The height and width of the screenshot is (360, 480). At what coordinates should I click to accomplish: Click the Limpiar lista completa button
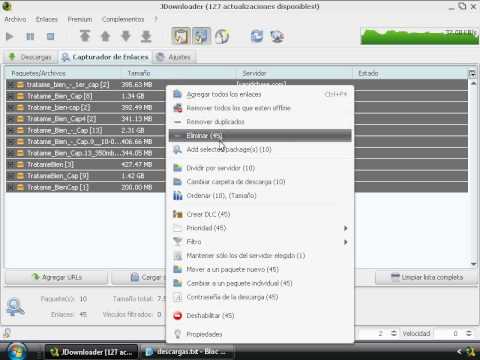pyautogui.click(x=426, y=277)
